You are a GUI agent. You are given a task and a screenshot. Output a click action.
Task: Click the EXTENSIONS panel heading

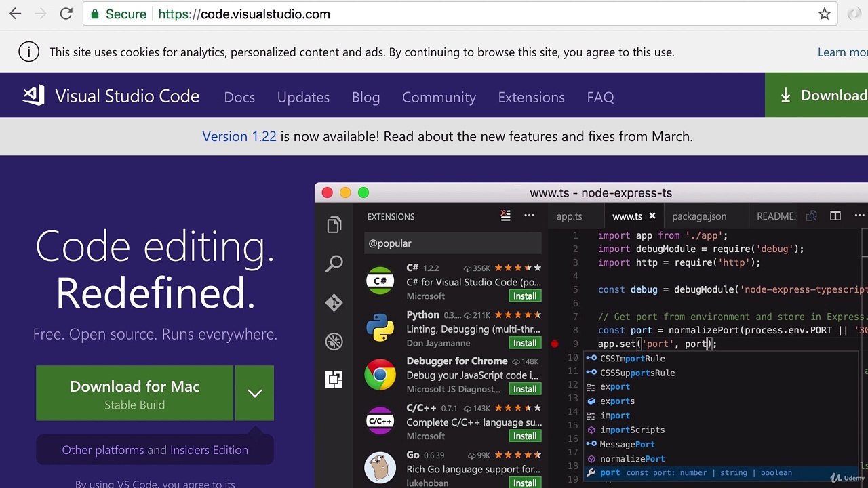391,217
